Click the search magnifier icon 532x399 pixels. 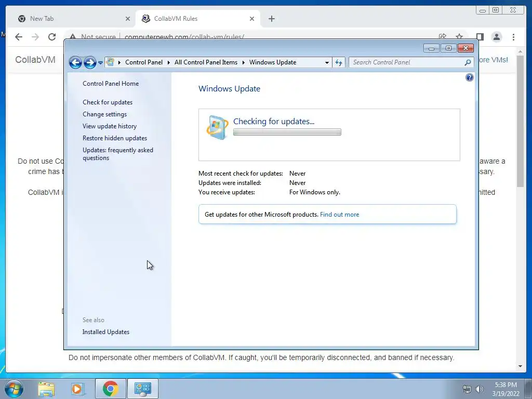pyautogui.click(x=468, y=62)
